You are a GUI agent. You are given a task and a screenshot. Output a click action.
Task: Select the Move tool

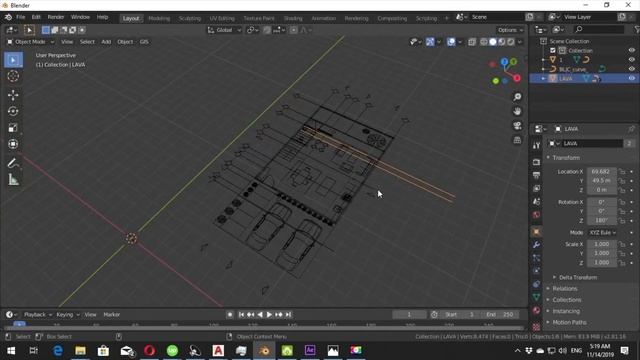(13, 95)
